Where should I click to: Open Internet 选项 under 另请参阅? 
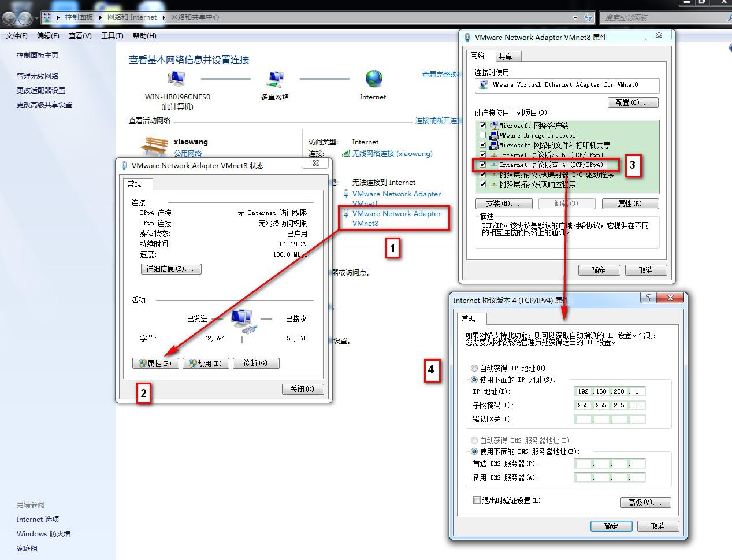(x=38, y=519)
